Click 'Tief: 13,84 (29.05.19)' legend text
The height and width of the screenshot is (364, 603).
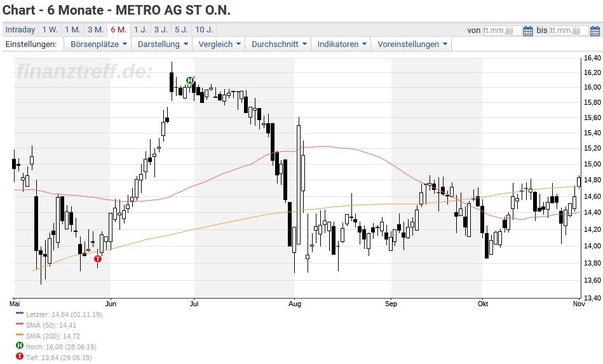[x=59, y=358]
